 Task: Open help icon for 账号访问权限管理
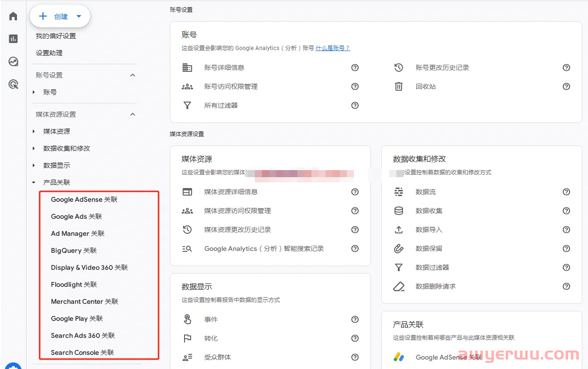[x=355, y=86]
